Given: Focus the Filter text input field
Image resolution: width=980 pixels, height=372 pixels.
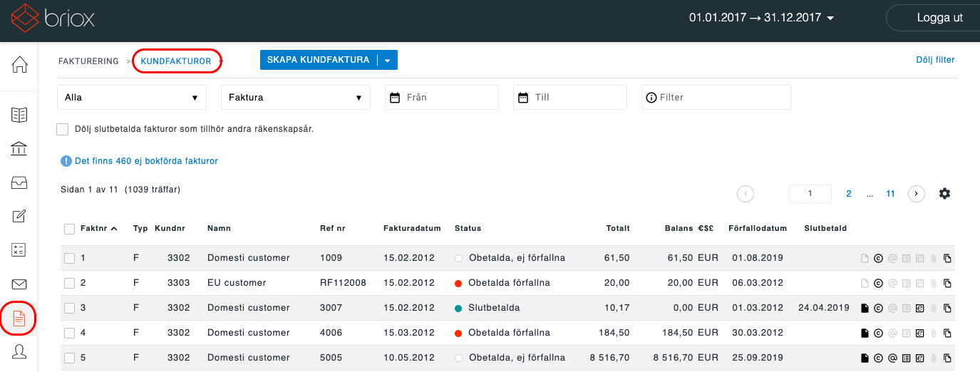Looking at the screenshot, I should [x=716, y=98].
